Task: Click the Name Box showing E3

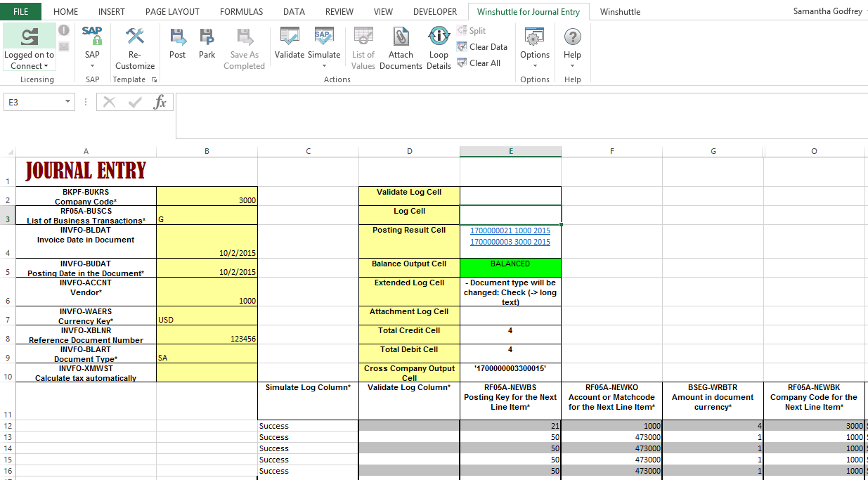Action: point(34,102)
